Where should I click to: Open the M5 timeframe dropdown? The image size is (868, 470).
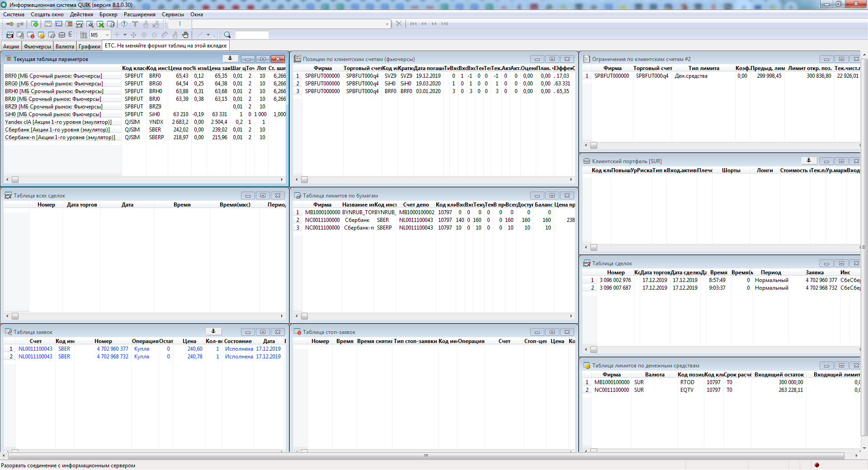click(107, 35)
